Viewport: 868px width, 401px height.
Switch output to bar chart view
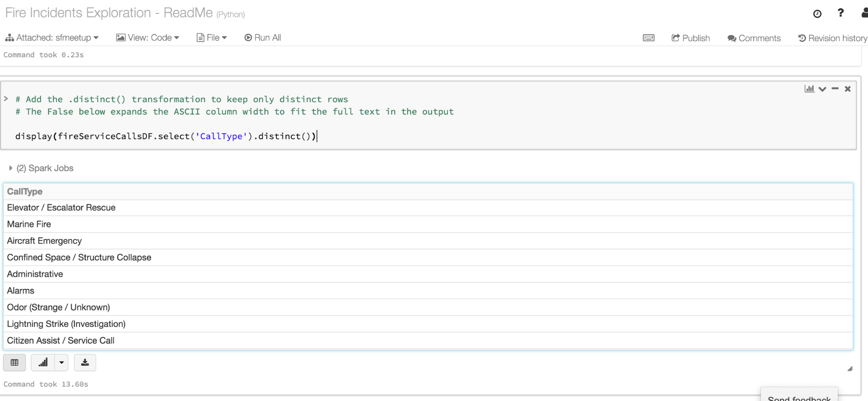coord(43,362)
